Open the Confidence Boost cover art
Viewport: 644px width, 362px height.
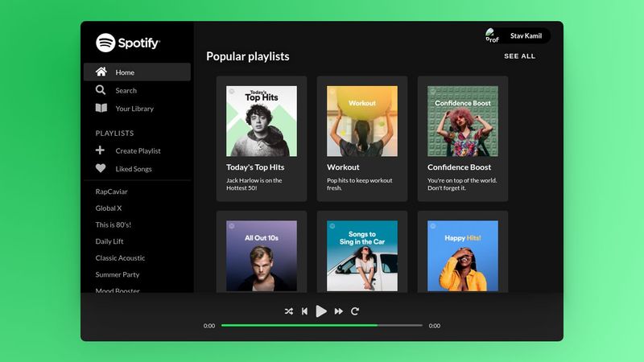click(x=463, y=121)
